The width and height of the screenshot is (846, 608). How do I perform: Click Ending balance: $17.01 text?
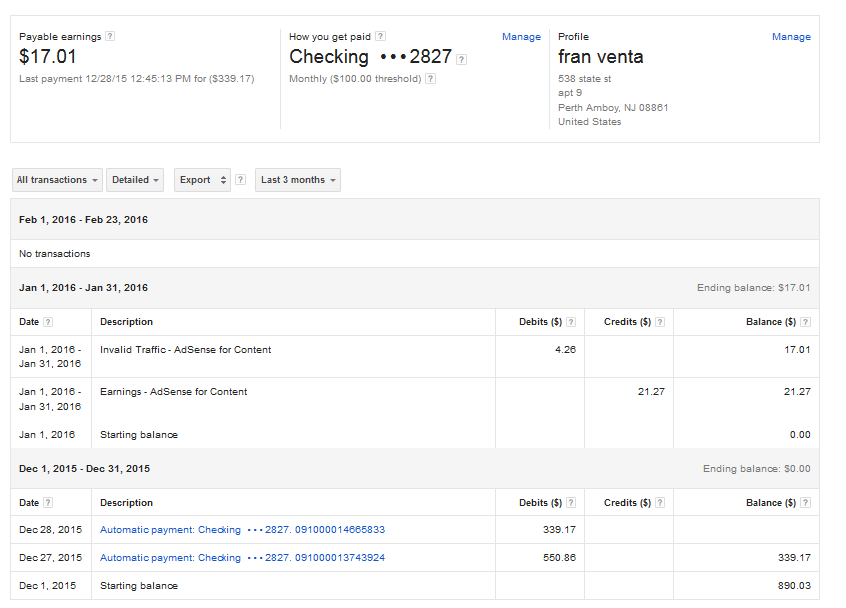[753, 288]
